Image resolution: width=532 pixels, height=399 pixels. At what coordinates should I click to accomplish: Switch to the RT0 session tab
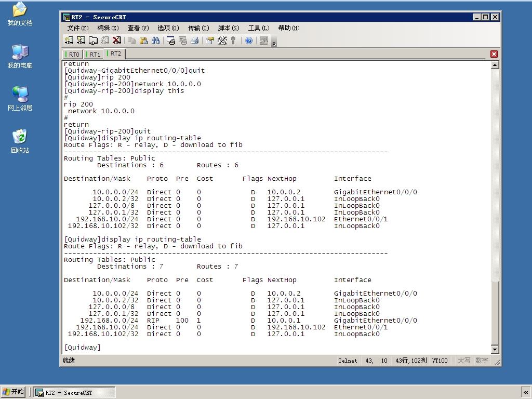[x=73, y=54]
